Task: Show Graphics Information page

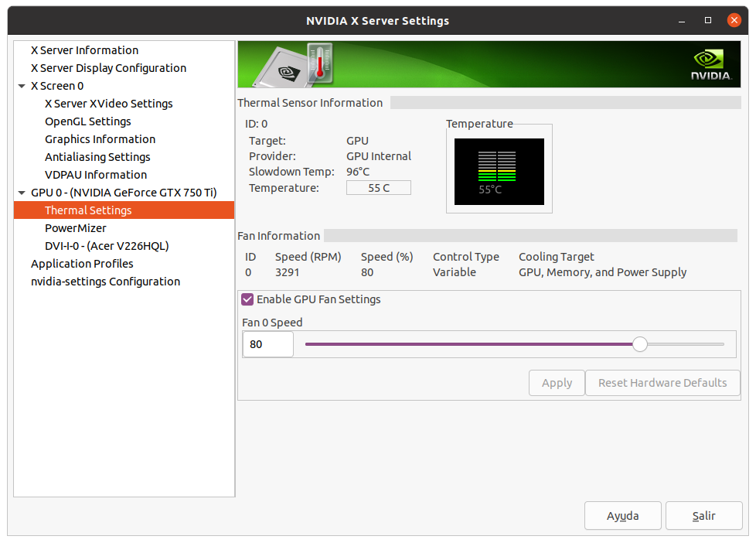Action: (x=100, y=139)
